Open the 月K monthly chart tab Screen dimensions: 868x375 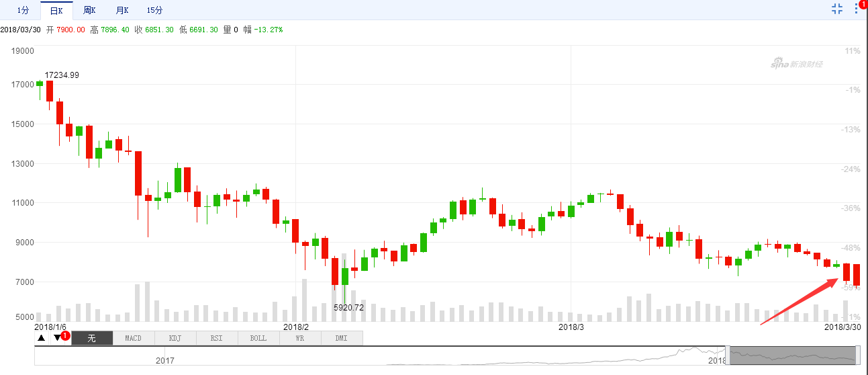(122, 10)
